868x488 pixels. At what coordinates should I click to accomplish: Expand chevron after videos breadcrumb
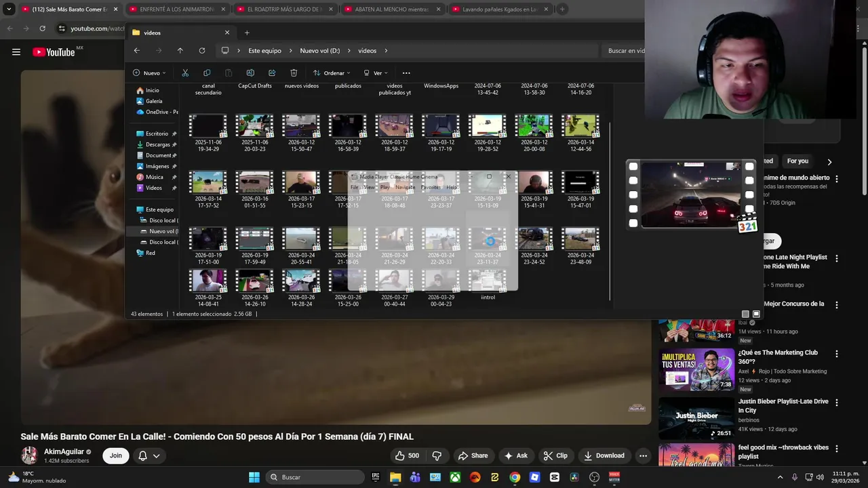386,51
